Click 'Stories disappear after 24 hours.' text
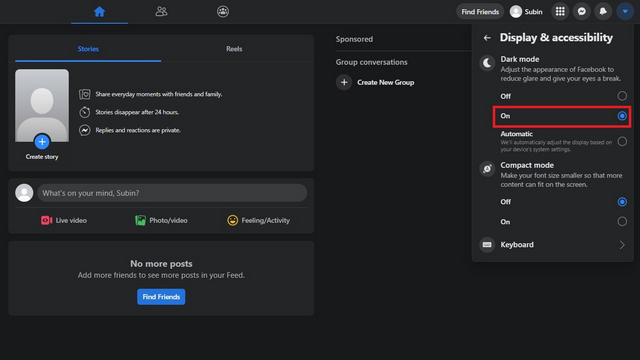The height and width of the screenshot is (360, 640). point(137,112)
